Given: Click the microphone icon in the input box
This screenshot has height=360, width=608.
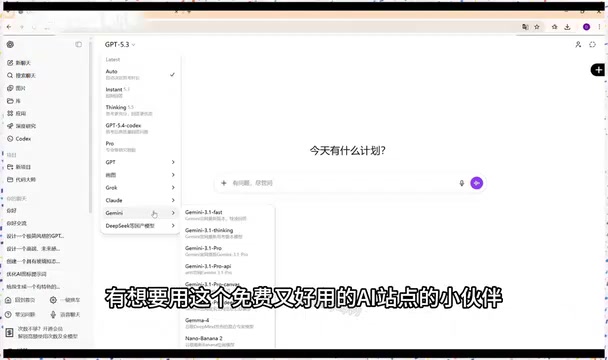Looking at the screenshot, I should point(461,183).
